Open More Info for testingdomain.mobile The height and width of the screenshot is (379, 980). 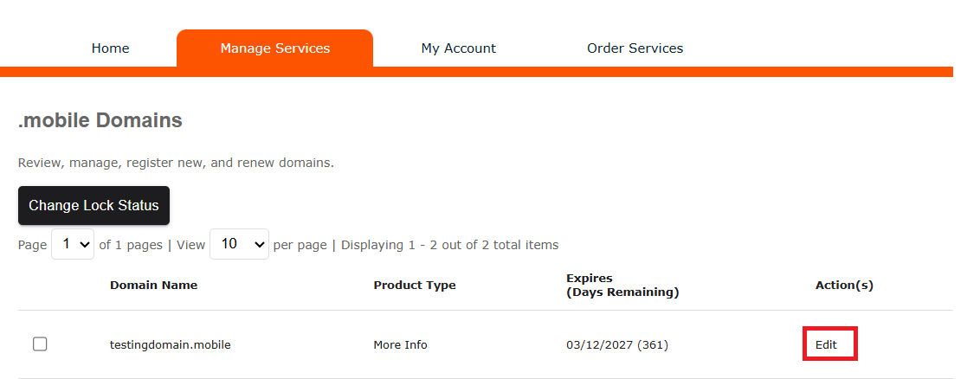[x=400, y=344]
